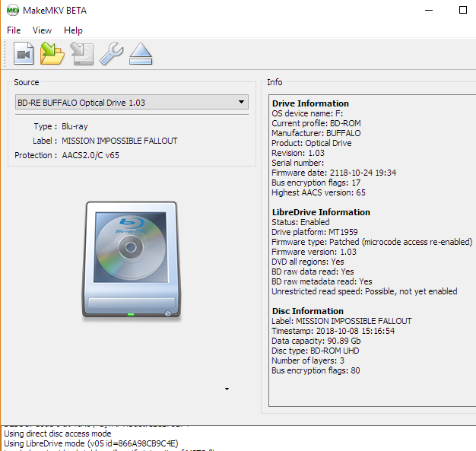
Task: Click the 'Status: Enabled' line
Action: 300,222
